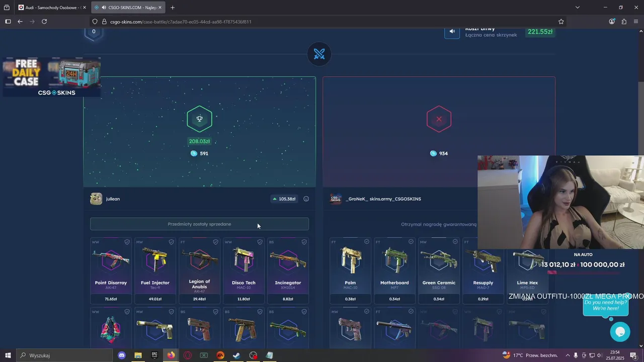Open a new browser tab
The image size is (644, 362).
(173, 8)
